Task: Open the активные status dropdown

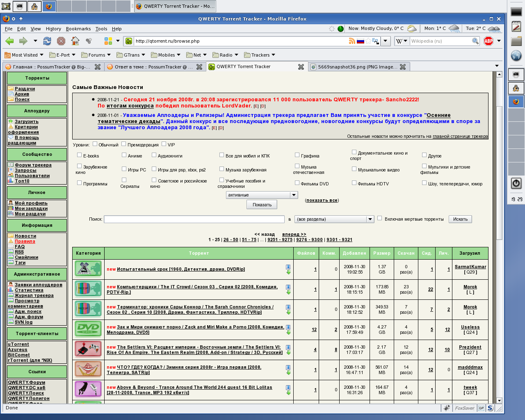Action: tap(262, 195)
